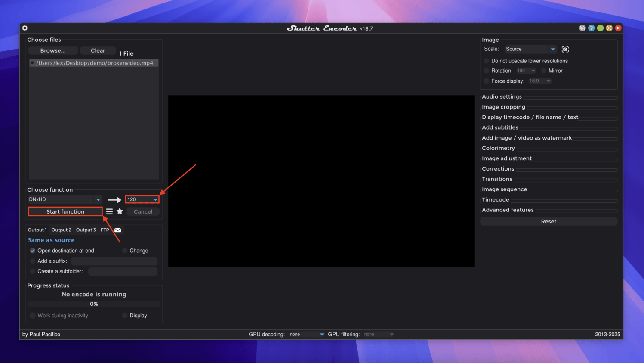Image resolution: width=644 pixels, height=363 pixels.
Task: Switch to the Output 1 tab
Action: [x=37, y=230]
